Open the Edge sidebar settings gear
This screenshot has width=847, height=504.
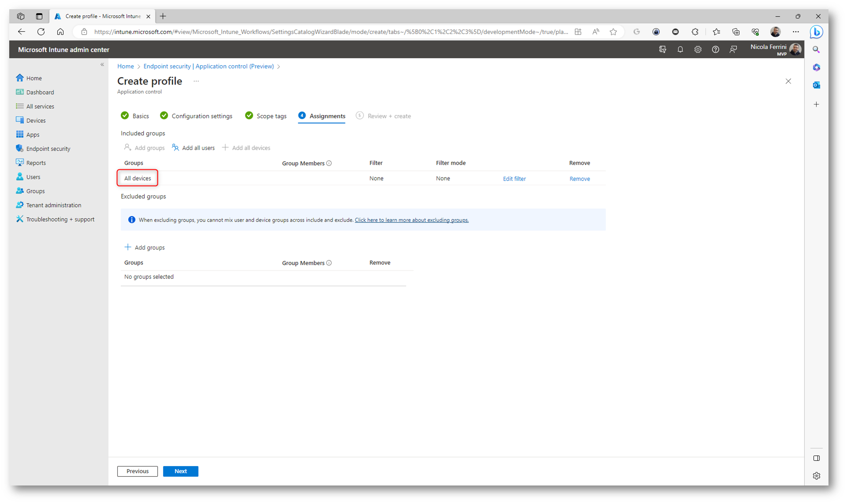[x=816, y=476]
